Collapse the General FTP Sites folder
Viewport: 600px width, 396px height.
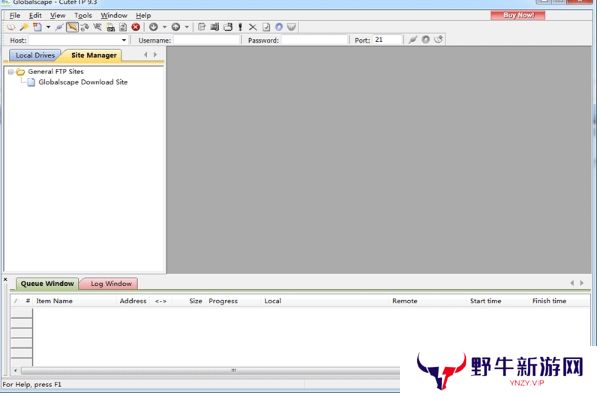(11, 72)
